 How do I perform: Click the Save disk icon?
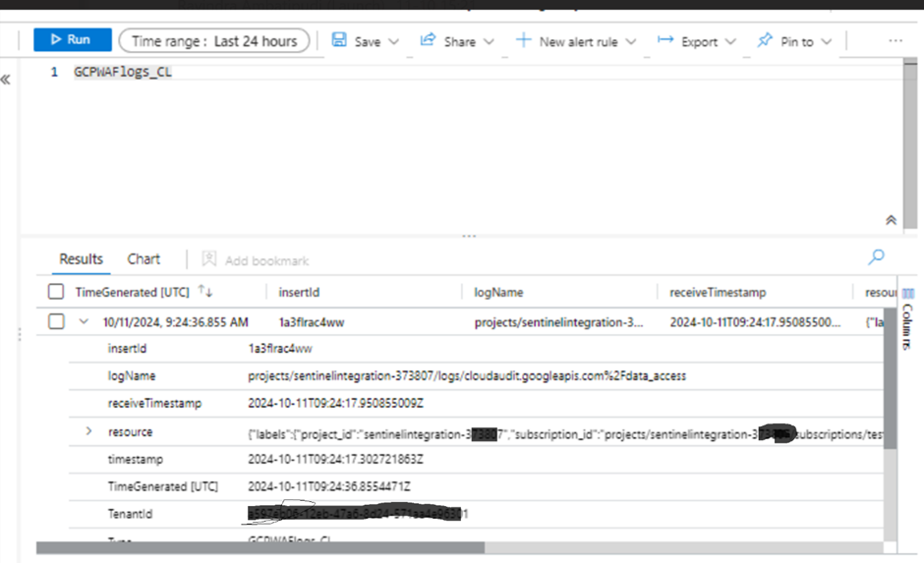[x=339, y=40]
